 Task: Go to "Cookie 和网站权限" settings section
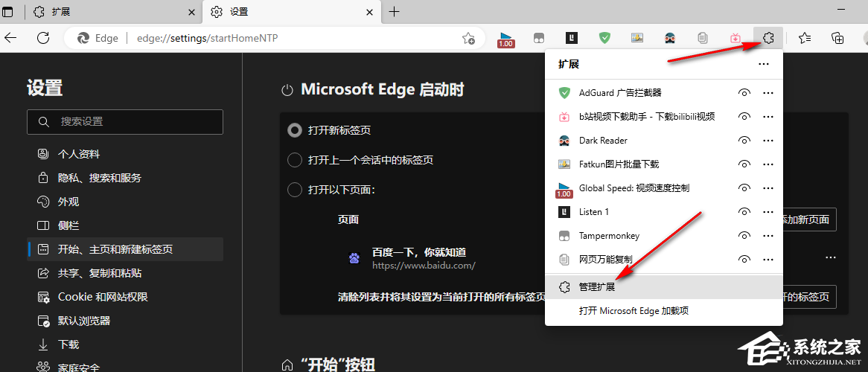103,297
